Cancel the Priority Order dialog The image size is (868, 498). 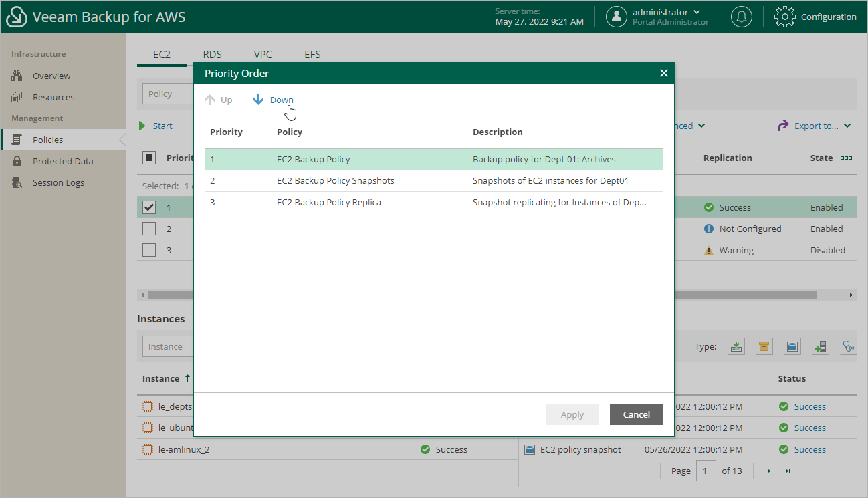pos(636,414)
